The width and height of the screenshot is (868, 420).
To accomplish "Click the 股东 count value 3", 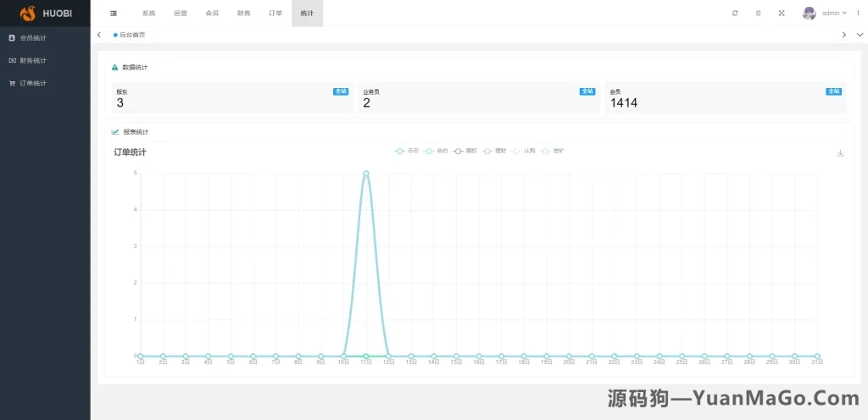I will coord(120,102).
